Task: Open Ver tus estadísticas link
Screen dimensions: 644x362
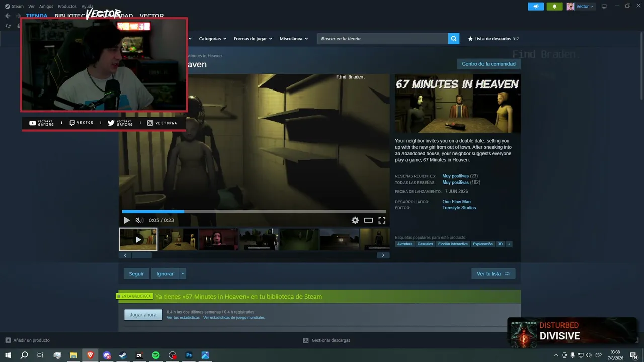Action: click(x=183, y=318)
